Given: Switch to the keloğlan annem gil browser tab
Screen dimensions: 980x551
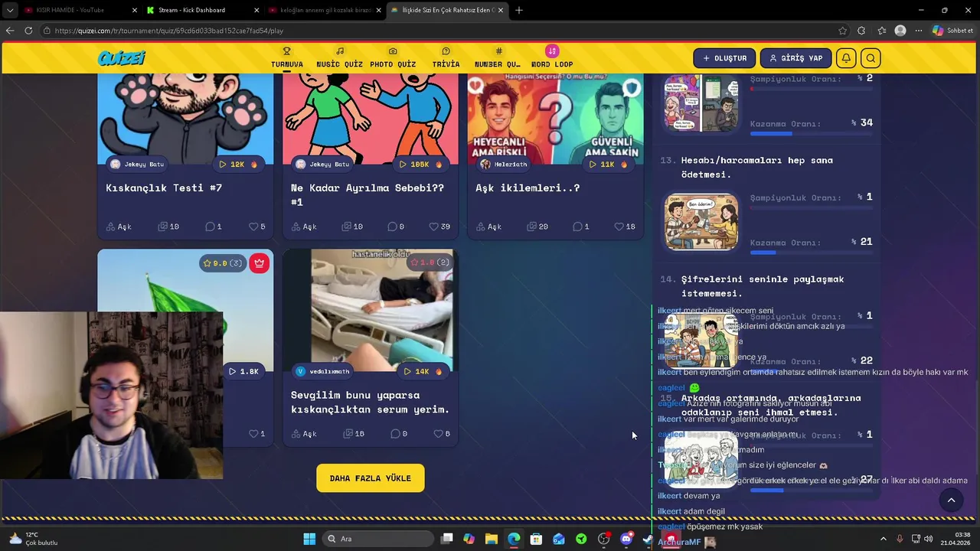Looking at the screenshot, I should (325, 10).
